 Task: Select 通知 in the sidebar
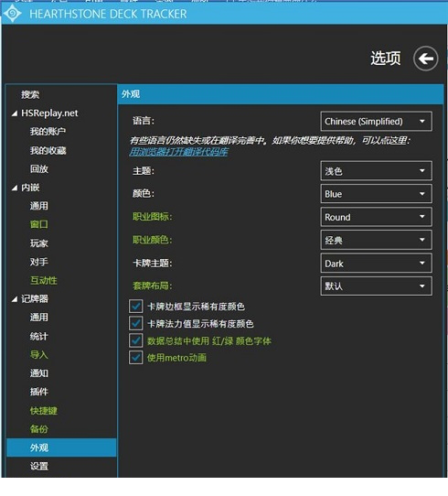(x=39, y=373)
